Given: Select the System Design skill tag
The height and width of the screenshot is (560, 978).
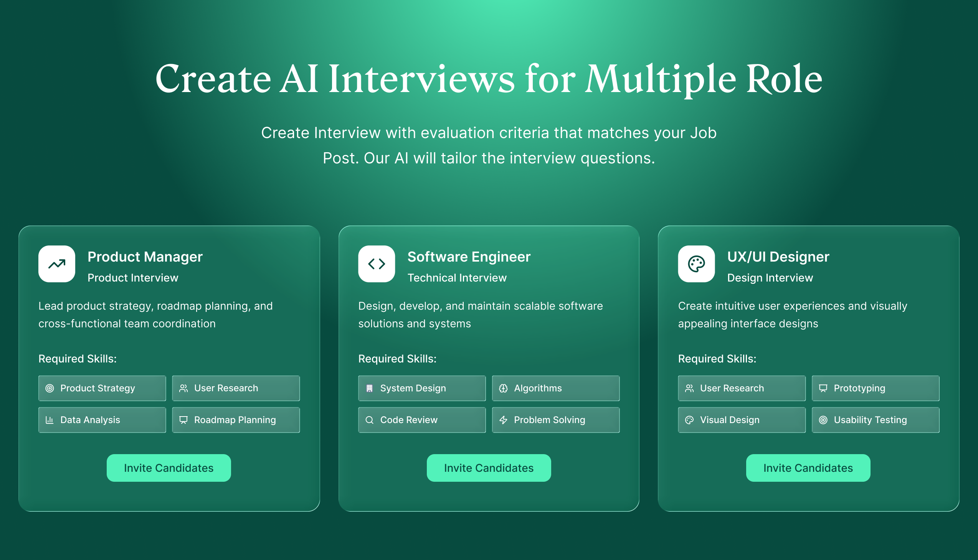Looking at the screenshot, I should point(421,388).
